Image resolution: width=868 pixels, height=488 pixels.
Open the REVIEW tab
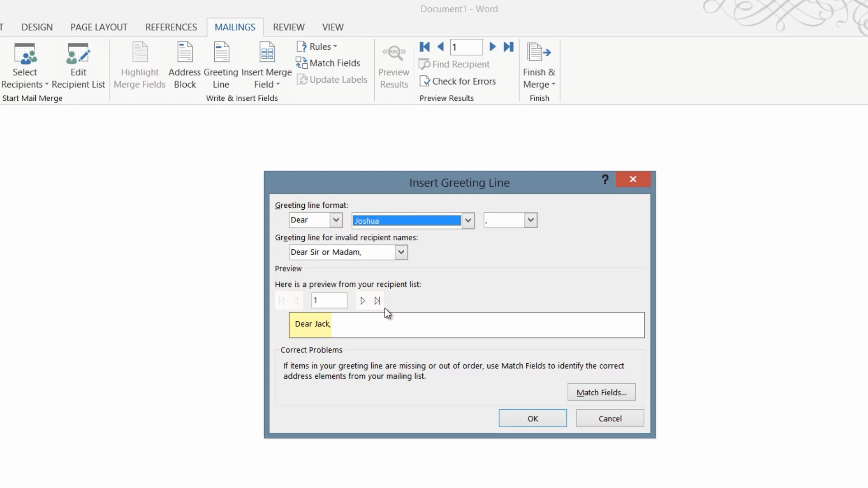288,27
